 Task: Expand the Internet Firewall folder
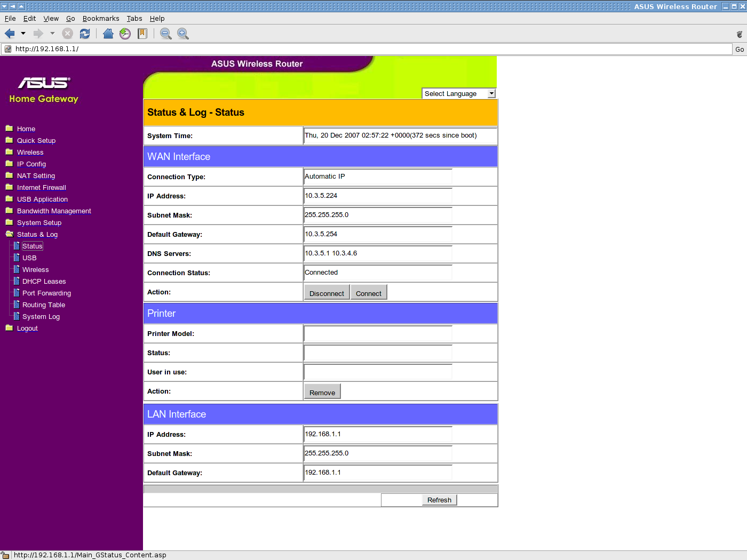click(42, 187)
